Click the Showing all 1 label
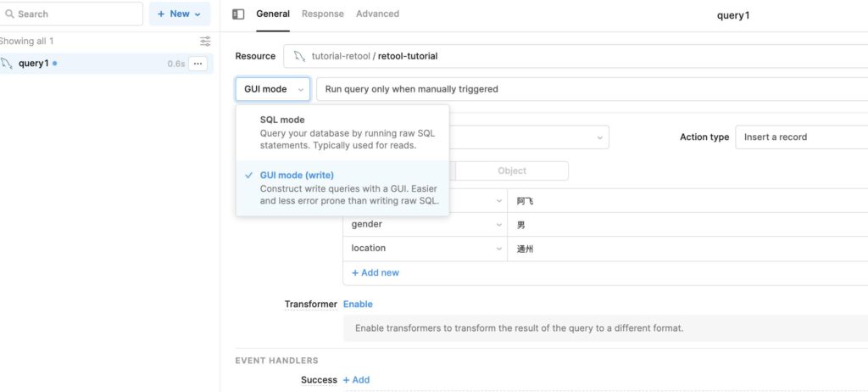 26,41
